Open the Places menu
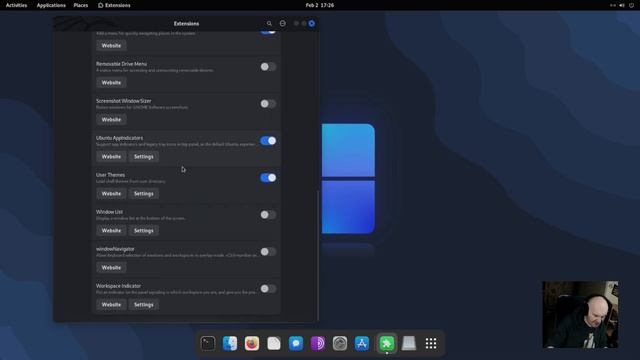 tap(81, 5)
